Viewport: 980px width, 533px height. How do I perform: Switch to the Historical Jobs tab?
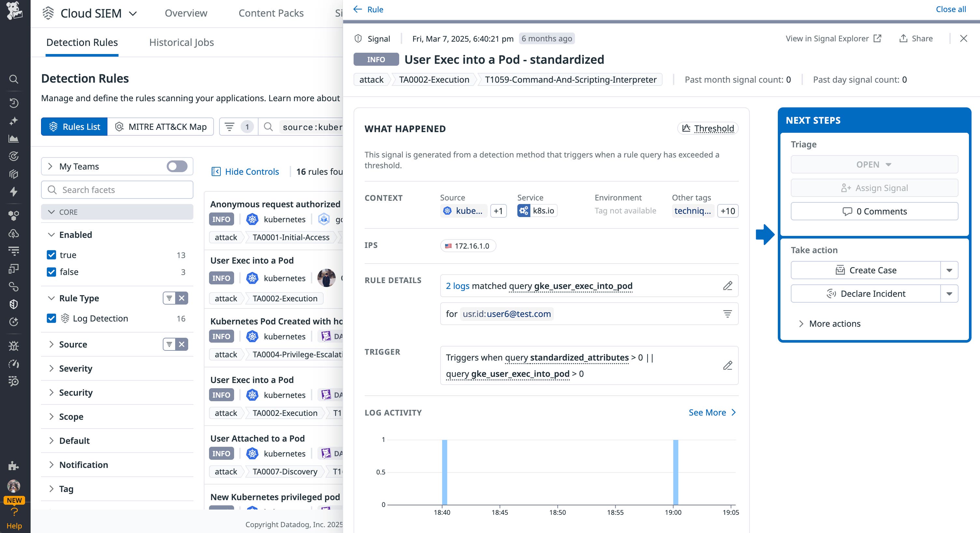click(181, 42)
